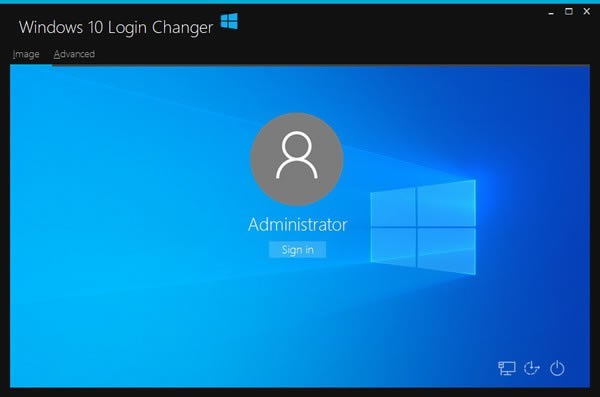Click the Windows logo beside the app title

229,21
